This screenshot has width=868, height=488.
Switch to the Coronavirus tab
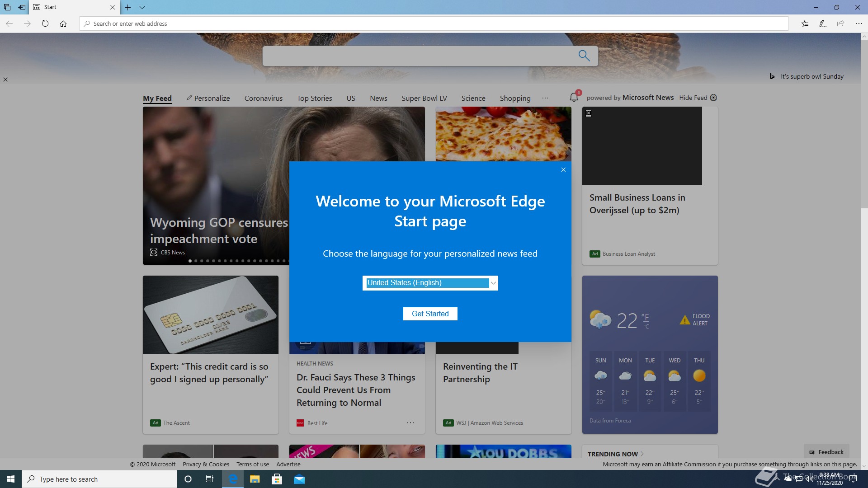[x=264, y=98]
